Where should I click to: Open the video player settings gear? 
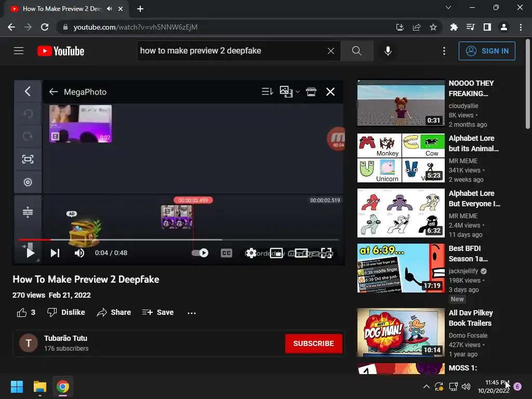click(251, 253)
